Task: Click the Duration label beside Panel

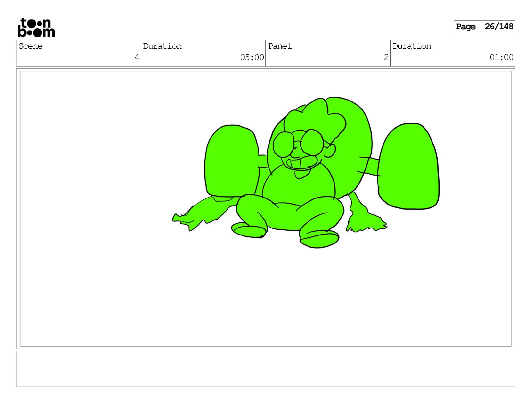Action: [x=412, y=46]
